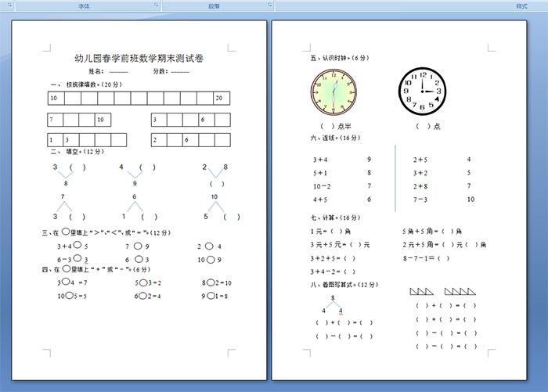Click the heading 四、在○里填上 "+" 或 "−"
The width and height of the screenshot is (548, 392).
pos(96,269)
